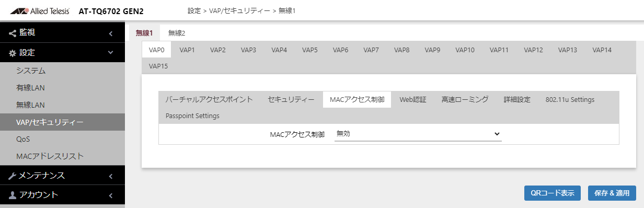Select the VAP8 tab

tap(401, 50)
